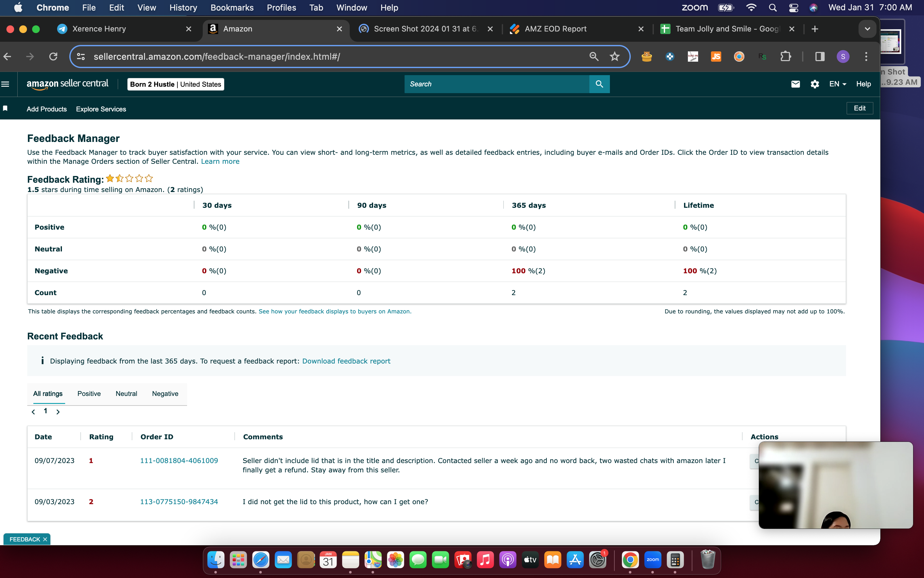
Task: Close the FEEDBACK widget tab
Action: click(45, 539)
